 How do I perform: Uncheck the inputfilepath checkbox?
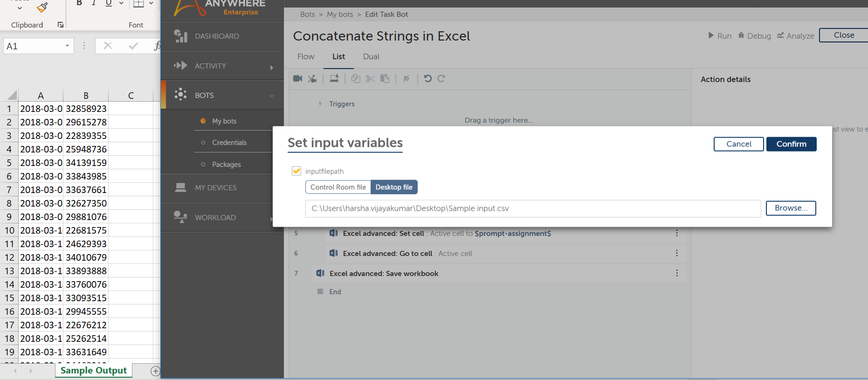coord(296,171)
